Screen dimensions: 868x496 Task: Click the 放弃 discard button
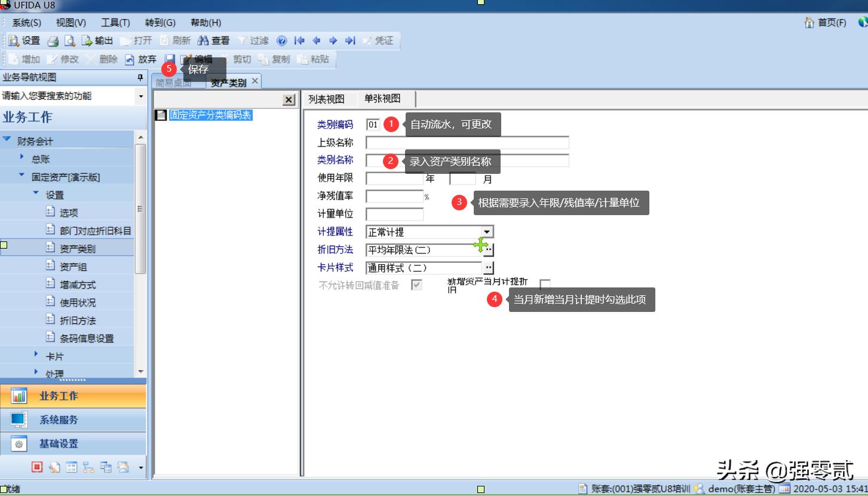click(140, 59)
